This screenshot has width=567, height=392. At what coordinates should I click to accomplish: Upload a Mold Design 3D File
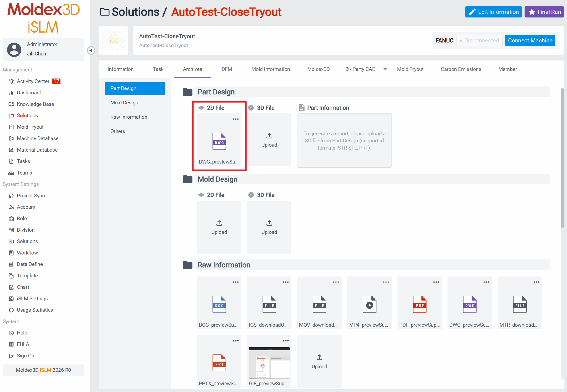click(269, 227)
